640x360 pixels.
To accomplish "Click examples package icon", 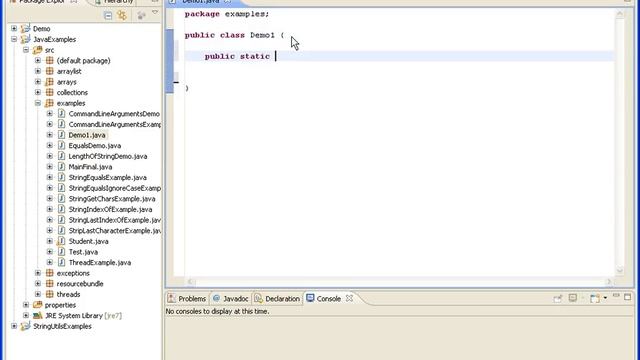I will pos(50,103).
